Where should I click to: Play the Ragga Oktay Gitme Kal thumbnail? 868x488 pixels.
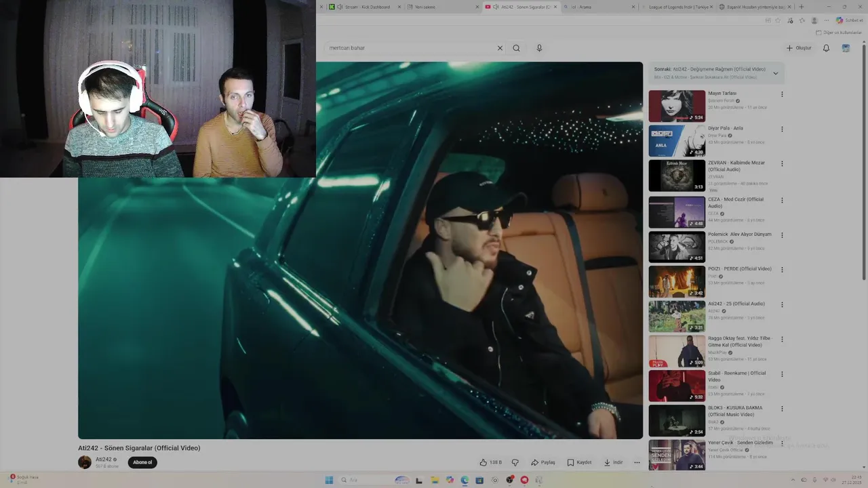coord(677,351)
